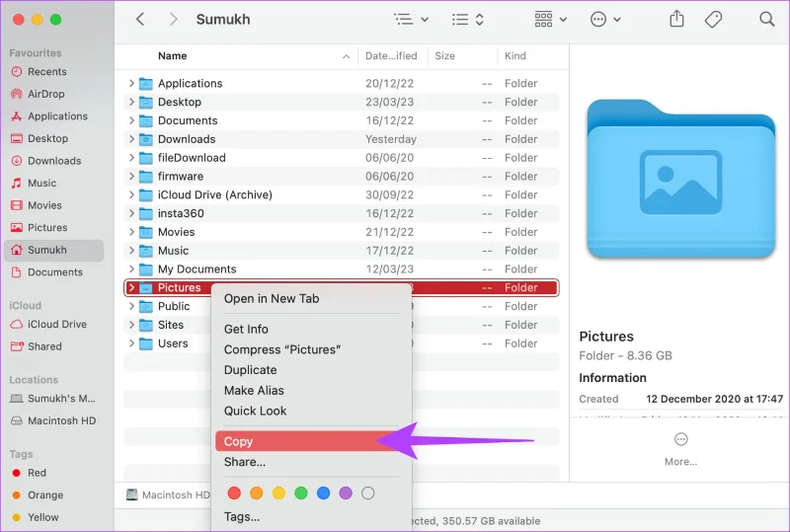This screenshot has width=790, height=532.
Task: Expand the Applications folder row
Action: coord(131,83)
